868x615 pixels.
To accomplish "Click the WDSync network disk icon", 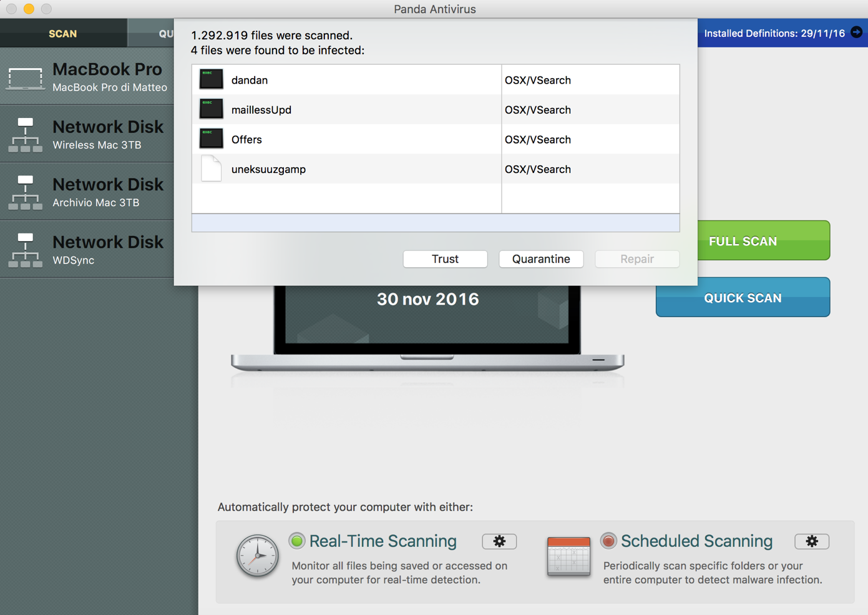I will click(26, 250).
